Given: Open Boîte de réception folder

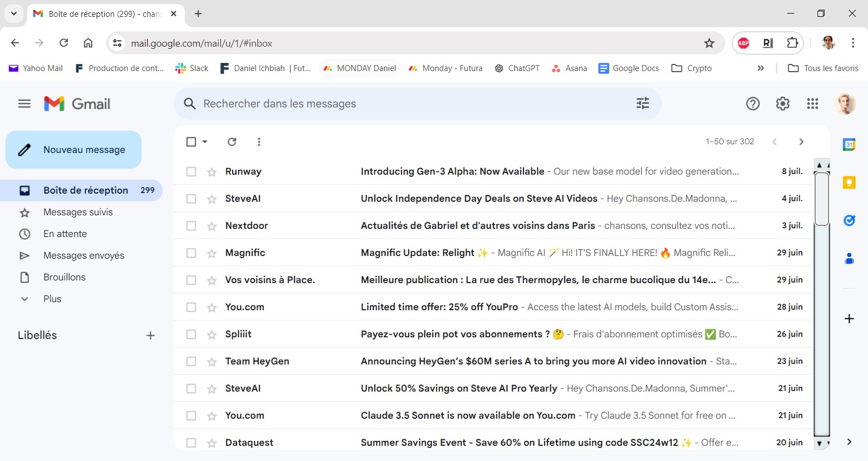Looking at the screenshot, I should tap(81, 190).
